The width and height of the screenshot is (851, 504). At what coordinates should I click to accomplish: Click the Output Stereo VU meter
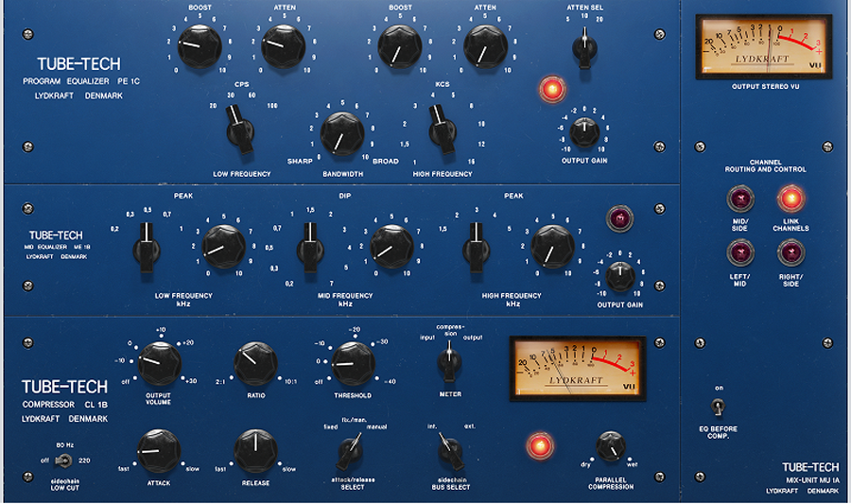coord(764,47)
